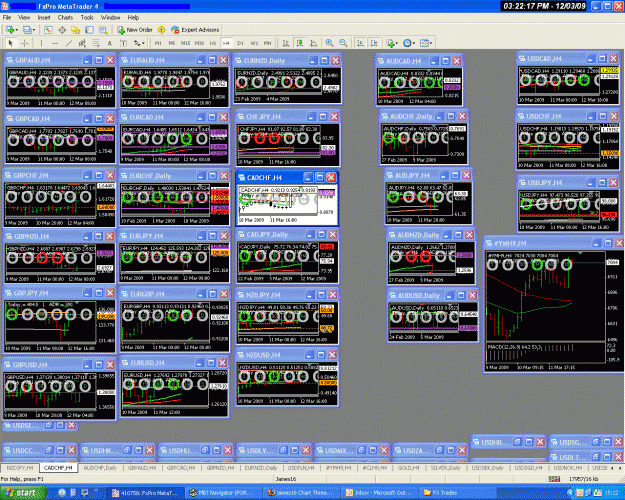Expand the arrows tool dropdown arrow
Screen dimensions: 625x500
coord(143,43)
